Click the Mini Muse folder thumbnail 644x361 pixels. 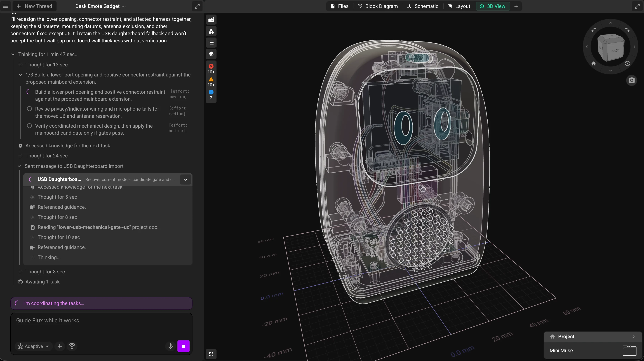(x=629, y=350)
